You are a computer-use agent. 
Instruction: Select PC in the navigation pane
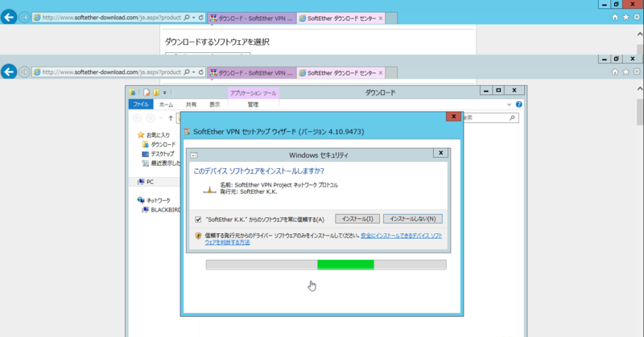(x=146, y=182)
